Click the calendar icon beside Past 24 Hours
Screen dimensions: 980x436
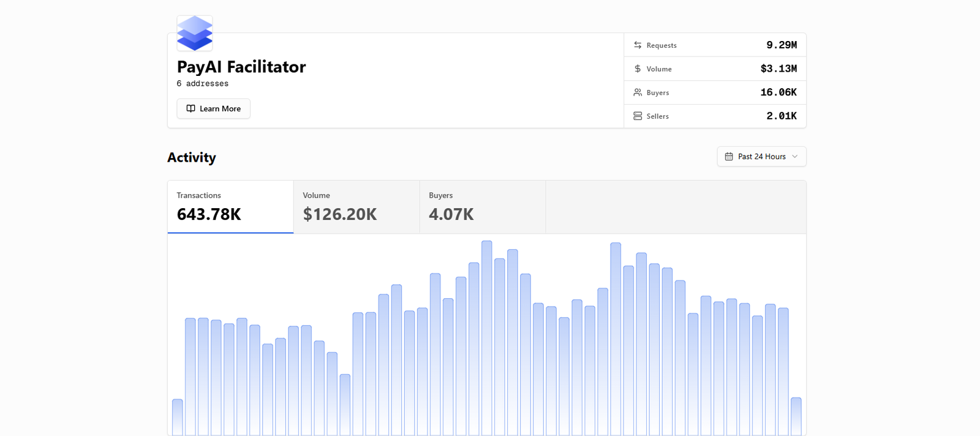point(729,157)
